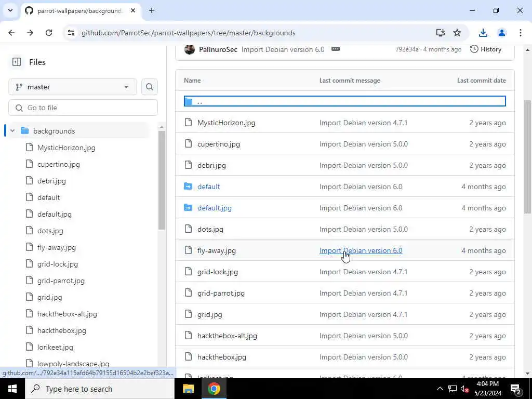This screenshot has height=399, width=532.
Task: Click the PalinuroSec author link
Action: tap(218, 49)
